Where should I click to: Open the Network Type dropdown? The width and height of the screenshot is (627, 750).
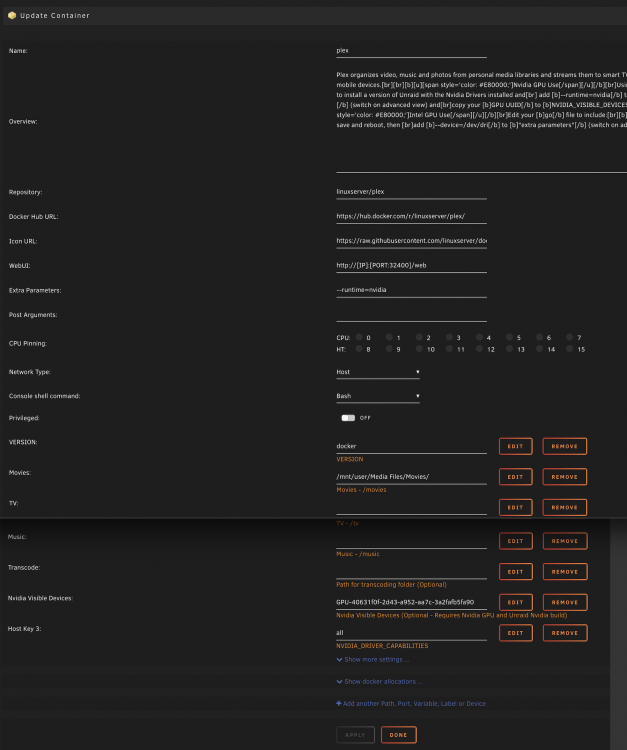point(378,372)
